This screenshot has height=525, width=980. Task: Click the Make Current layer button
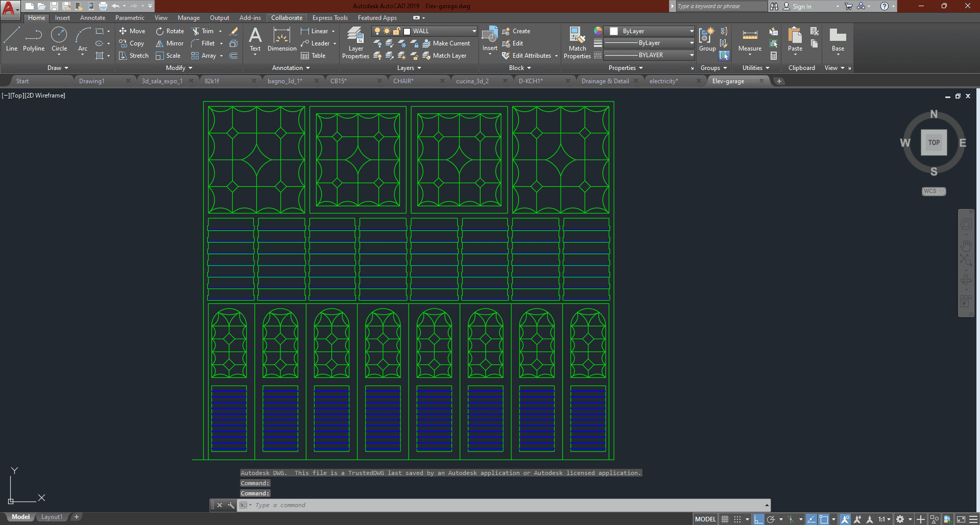point(446,43)
